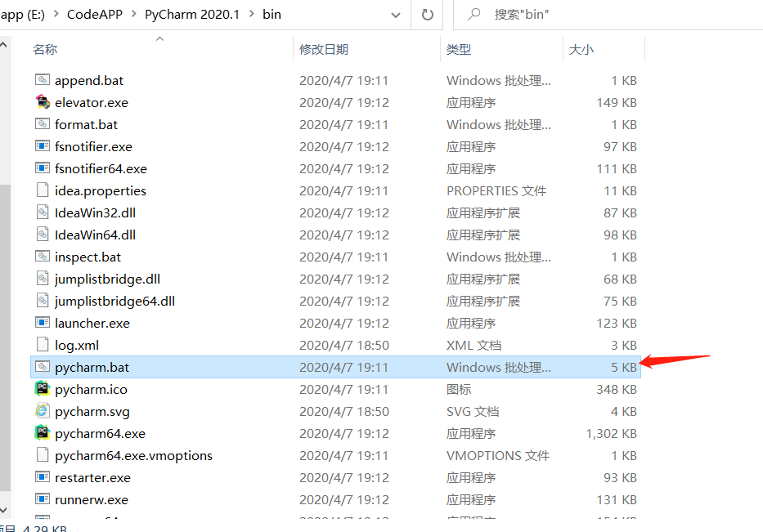Expand chevron after PyCharm 2020.1 in path
Viewport: 763px width, 532px height.
252,14
